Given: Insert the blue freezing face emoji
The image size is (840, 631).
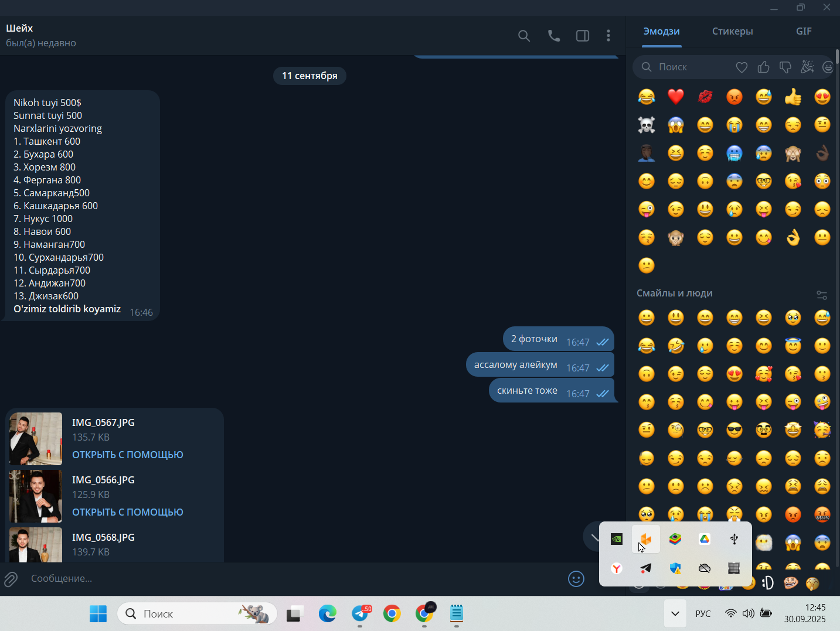Looking at the screenshot, I should (734, 153).
